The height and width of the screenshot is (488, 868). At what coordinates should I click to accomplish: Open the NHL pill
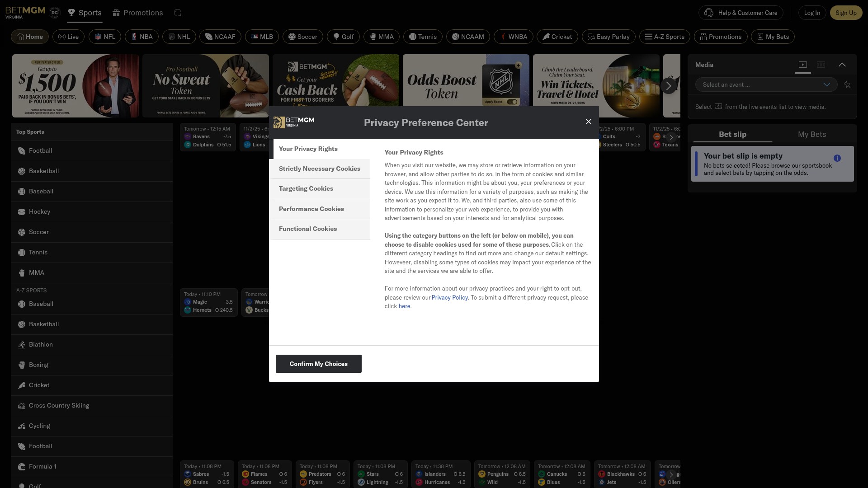coord(179,37)
